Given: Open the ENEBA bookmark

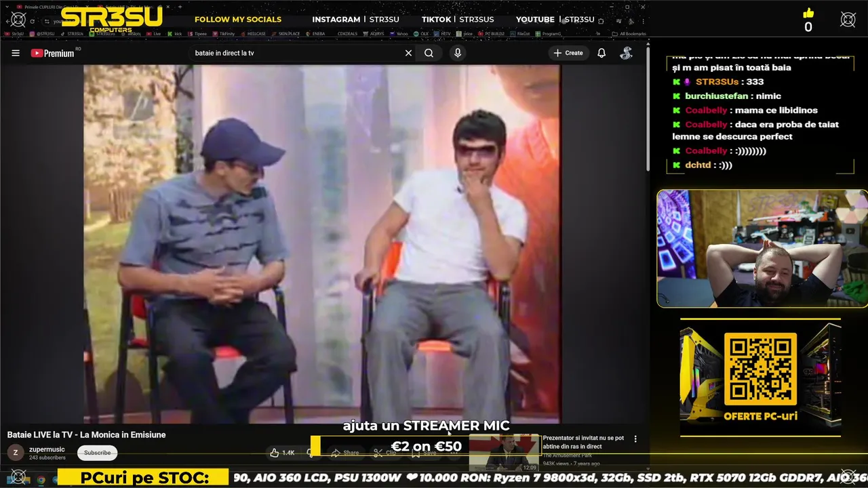Looking at the screenshot, I should click(315, 33).
